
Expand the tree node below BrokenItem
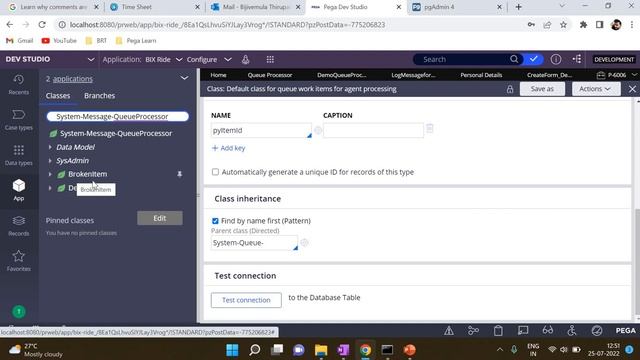[50, 188]
